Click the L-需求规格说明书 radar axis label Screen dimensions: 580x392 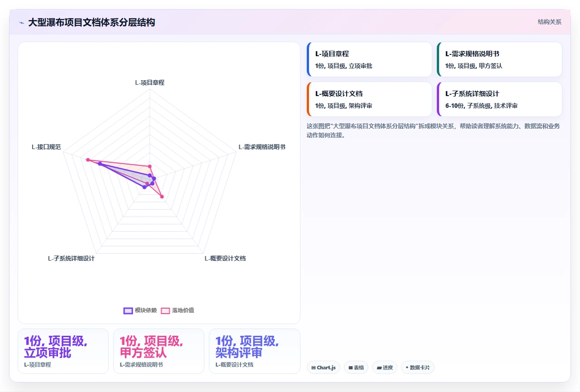click(x=262, y=147)
